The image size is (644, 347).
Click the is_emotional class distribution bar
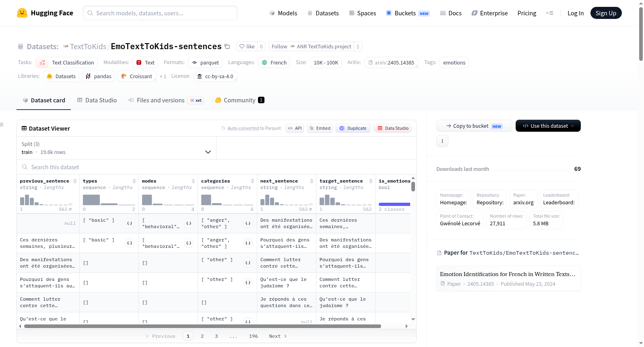point(394,204)
